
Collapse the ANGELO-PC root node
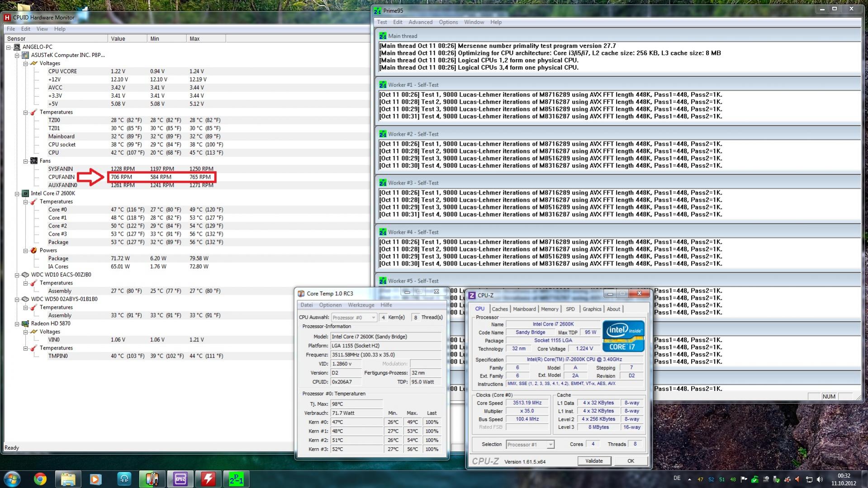[x=9, y=47]
